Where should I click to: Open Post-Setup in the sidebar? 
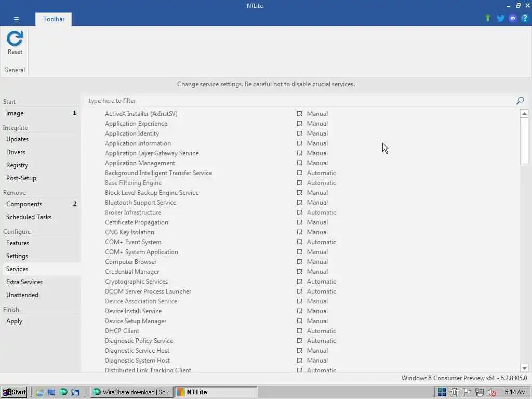(41, 178)
